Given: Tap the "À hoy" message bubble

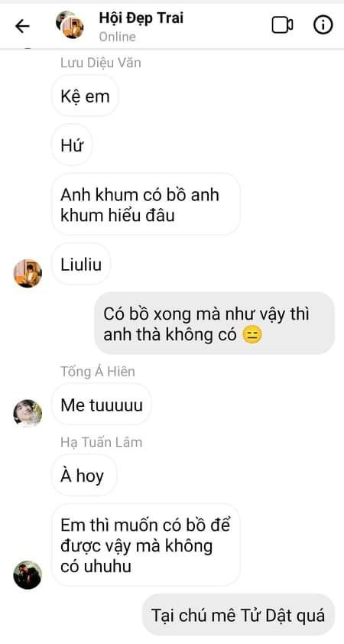Looking at the screenshot, I should pos(84,476).
